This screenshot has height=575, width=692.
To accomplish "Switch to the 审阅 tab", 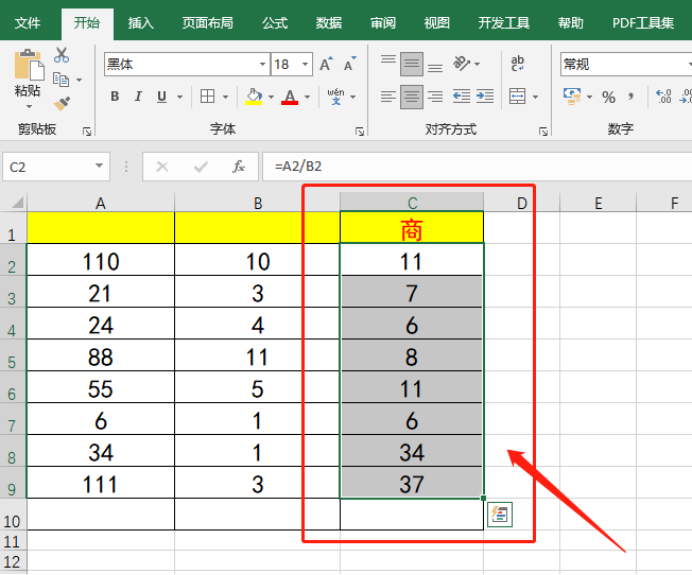I will click(383, 23).
